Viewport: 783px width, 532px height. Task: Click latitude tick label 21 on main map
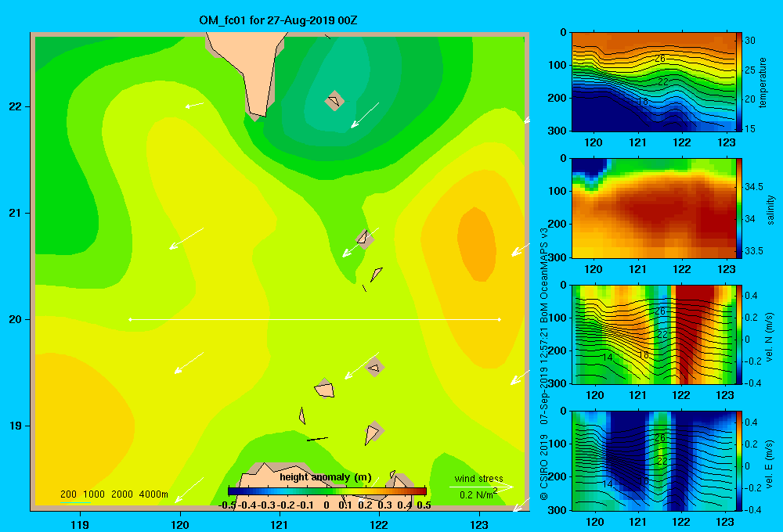[16, 213]
